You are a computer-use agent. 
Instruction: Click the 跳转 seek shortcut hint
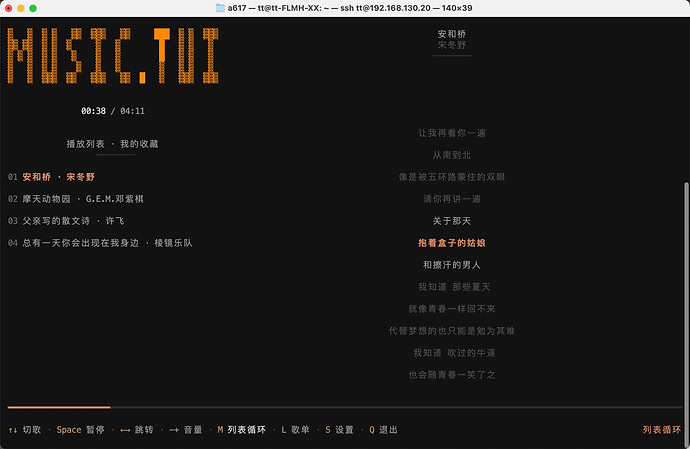click(x=137, y=430)
